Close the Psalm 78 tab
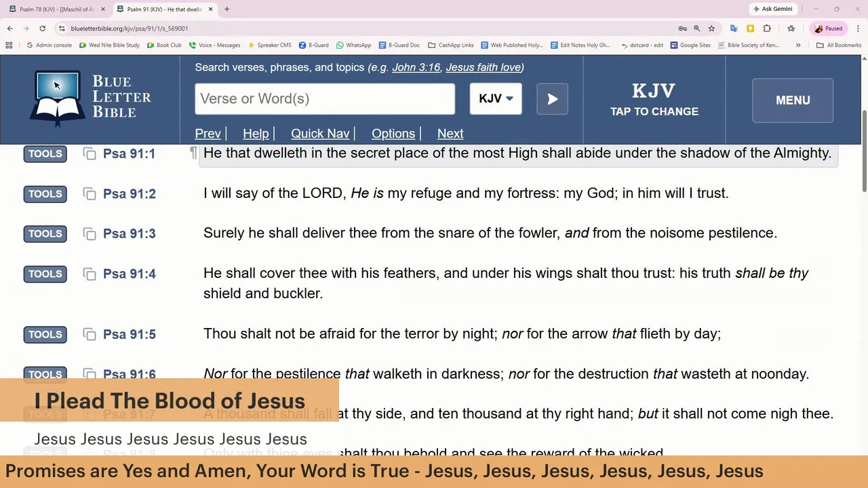 point(103,9)
